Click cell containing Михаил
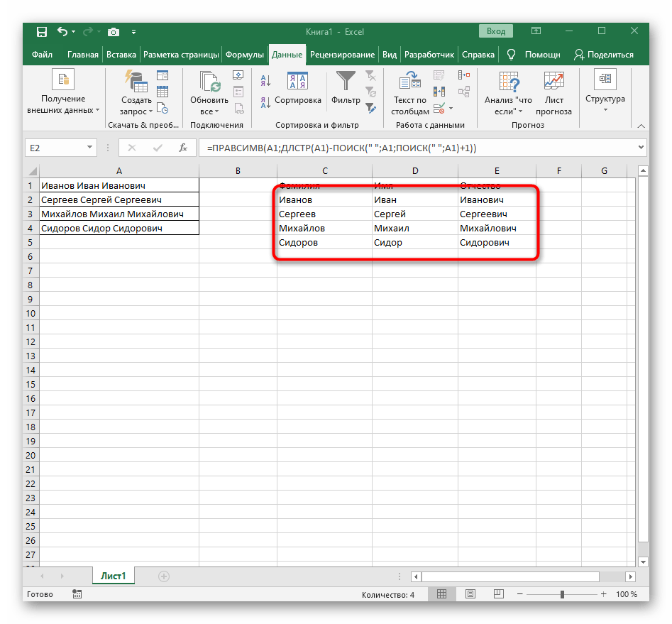Viewport: 672px width, 624px height. (x=415, y=228)
